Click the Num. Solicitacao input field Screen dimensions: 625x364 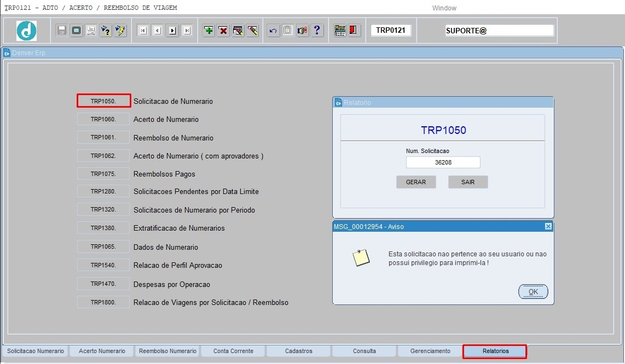click(x=443, y=162)
